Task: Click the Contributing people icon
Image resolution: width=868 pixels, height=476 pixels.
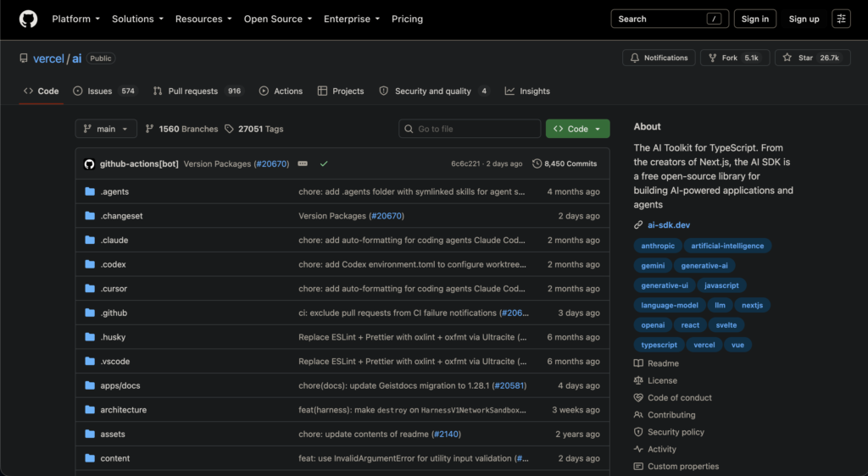Action: coord(638,415)
